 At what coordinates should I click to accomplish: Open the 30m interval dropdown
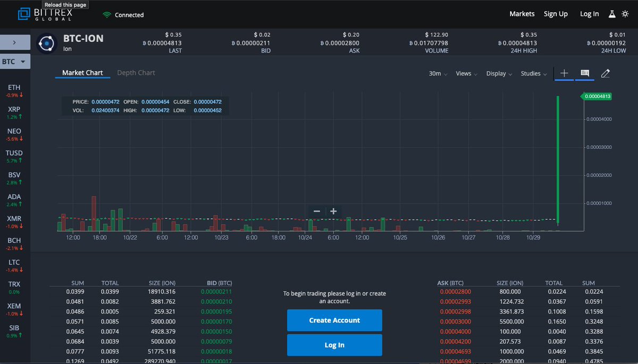pos(438,74)
